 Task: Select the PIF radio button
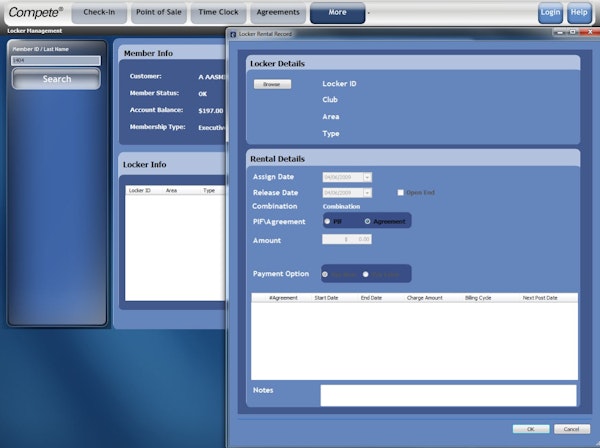pyautogui.click(x=328, y=221)
